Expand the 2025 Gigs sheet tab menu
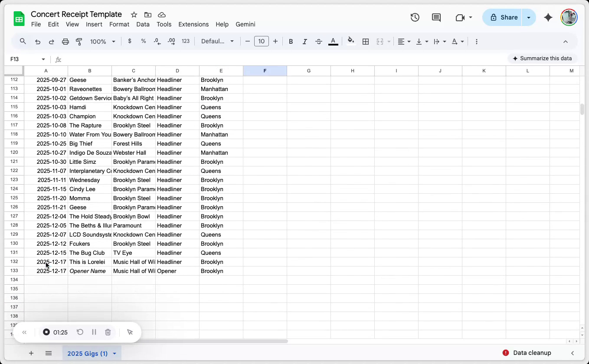Viewport: 589px width, 364px height. (115, 354)
